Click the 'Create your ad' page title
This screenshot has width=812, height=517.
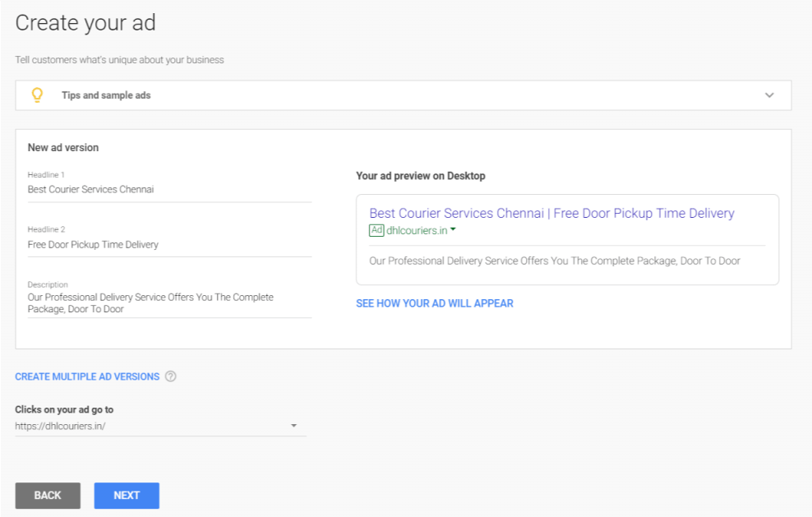85,23
